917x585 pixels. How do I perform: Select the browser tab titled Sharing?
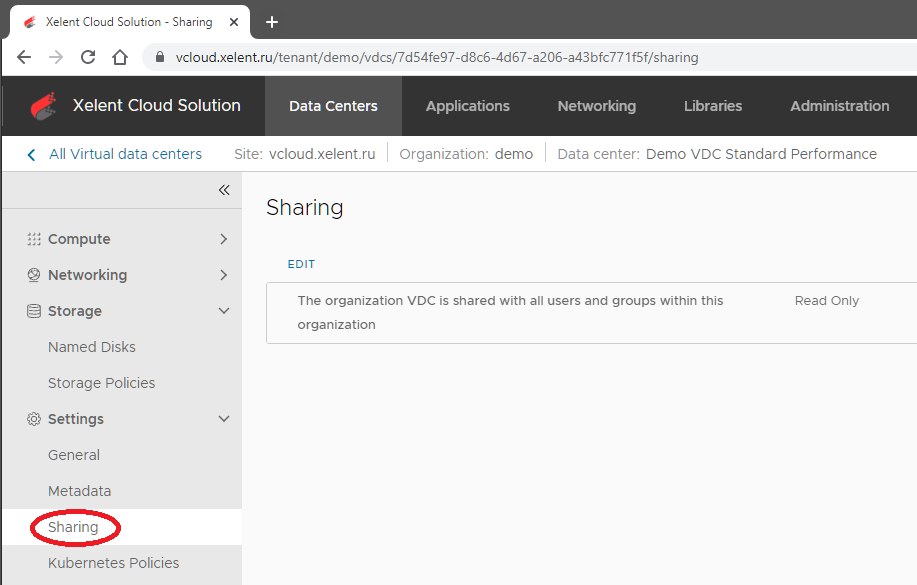point(130,22)
